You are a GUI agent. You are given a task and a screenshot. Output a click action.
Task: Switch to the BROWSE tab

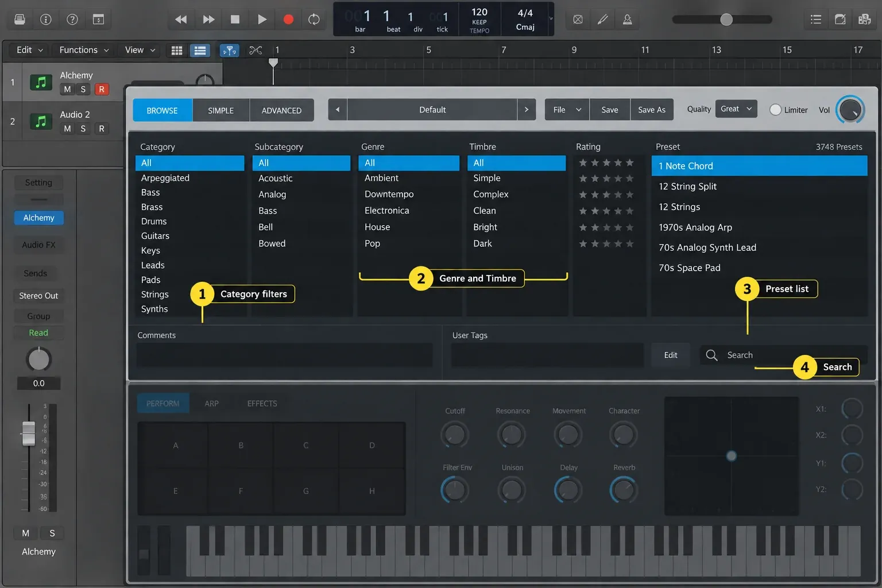coord(163,110)
